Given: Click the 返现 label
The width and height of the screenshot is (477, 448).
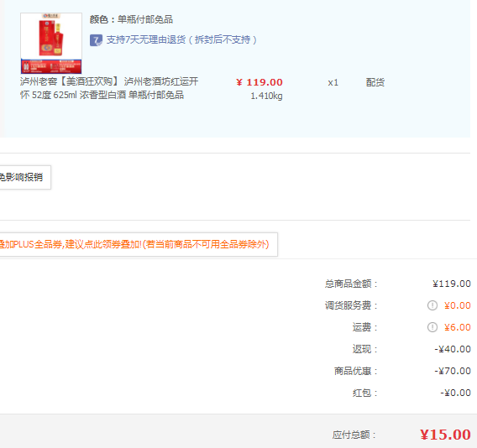Looking at the screenshot, I should pos(365,349).
